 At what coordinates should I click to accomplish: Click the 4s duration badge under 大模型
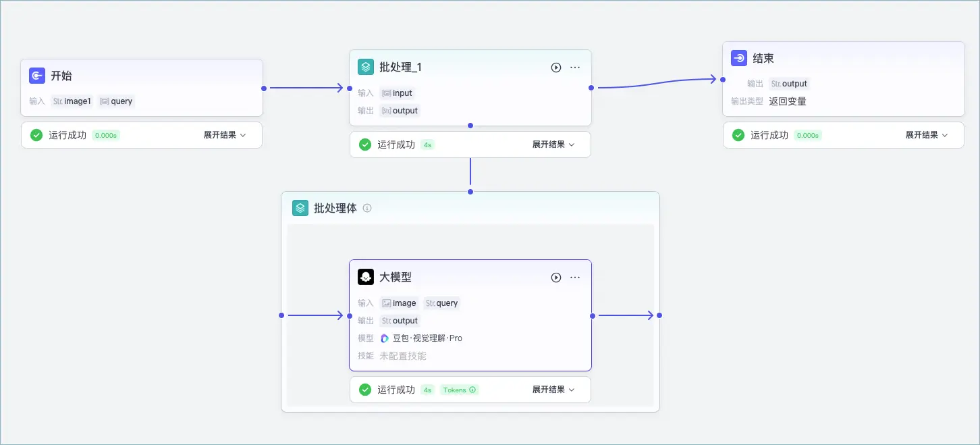(x=427, y=390)
